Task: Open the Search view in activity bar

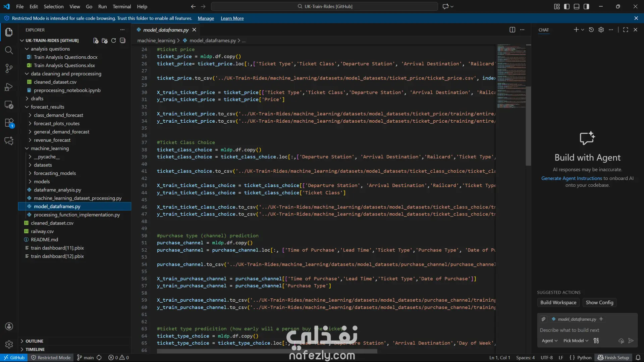Action: point(9,50)
